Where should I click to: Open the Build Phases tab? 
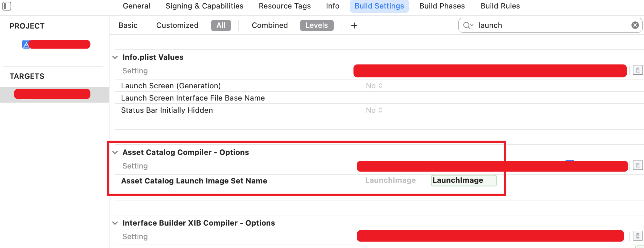442,6
